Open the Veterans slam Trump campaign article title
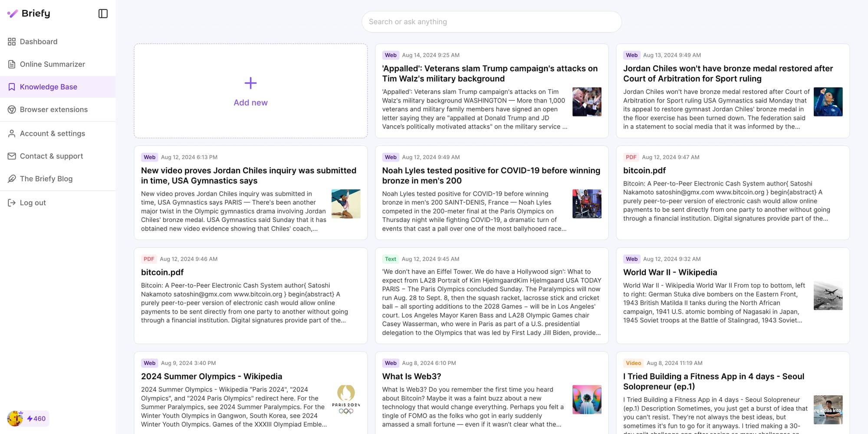868x434 pixels. pyautogui.click(x=490, y=73)
